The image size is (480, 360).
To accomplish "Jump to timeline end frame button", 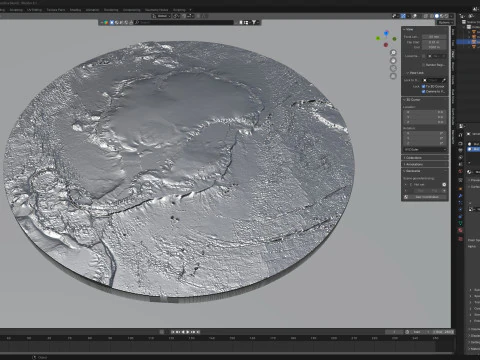I will 198,332.
